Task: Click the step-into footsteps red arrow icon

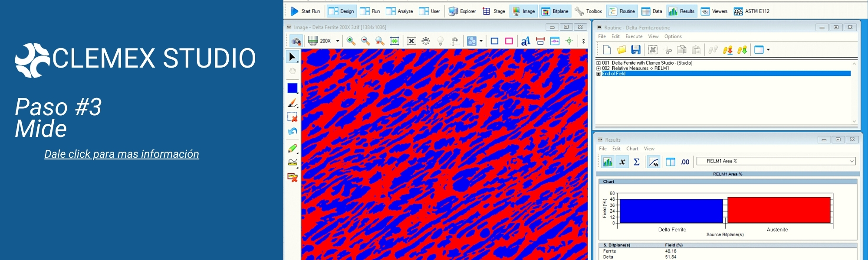Action: click(x=728, y=50)
